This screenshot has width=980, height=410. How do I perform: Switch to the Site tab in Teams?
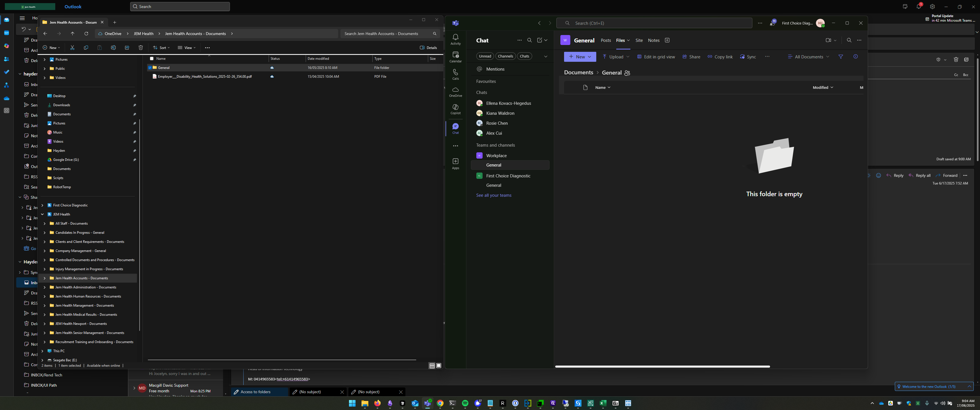(639, 40)
